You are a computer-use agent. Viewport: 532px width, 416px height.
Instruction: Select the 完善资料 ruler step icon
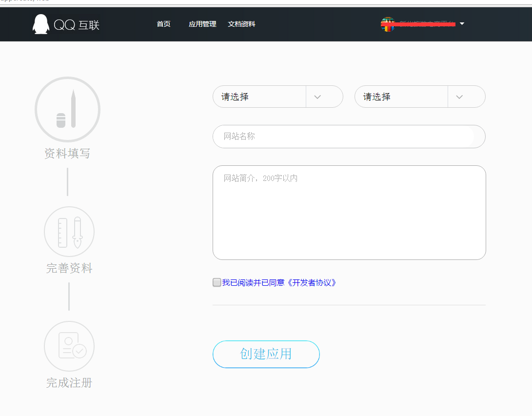pyautogui.click(x=69, y=232)
